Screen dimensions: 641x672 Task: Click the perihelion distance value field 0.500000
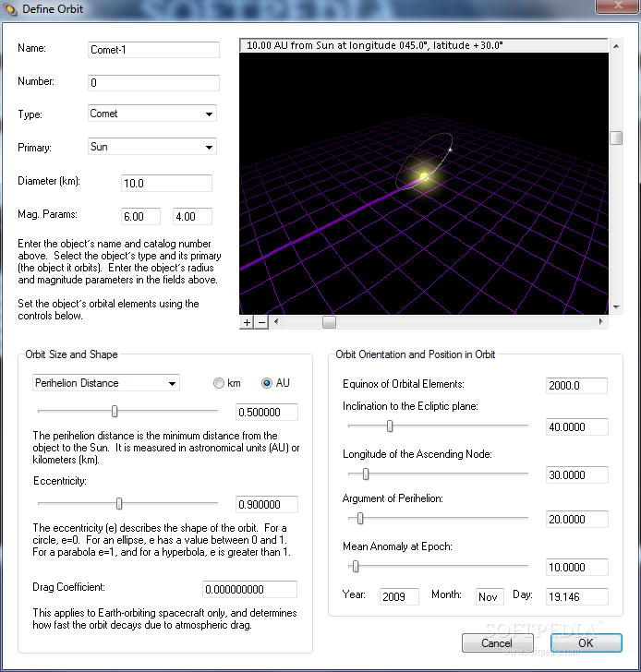(x=267, y=413)
